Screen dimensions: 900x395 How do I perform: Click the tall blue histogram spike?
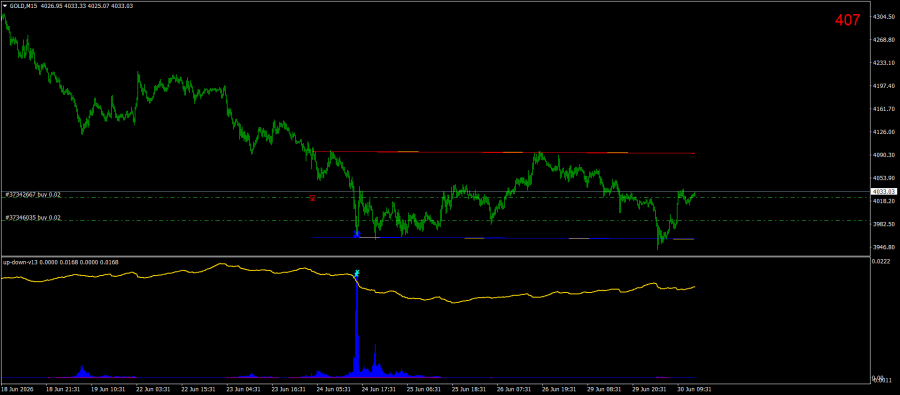pos(356,327)
